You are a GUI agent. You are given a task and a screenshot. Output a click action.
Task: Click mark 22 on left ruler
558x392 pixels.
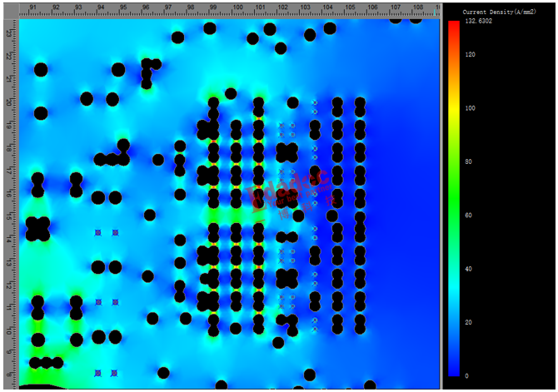click(x=9, y=56)
